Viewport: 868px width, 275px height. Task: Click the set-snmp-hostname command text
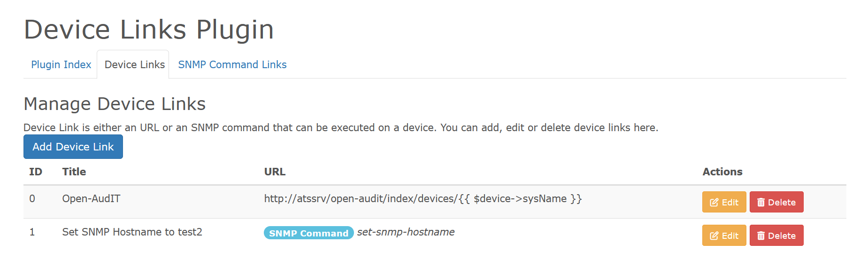tap(406, 232)
